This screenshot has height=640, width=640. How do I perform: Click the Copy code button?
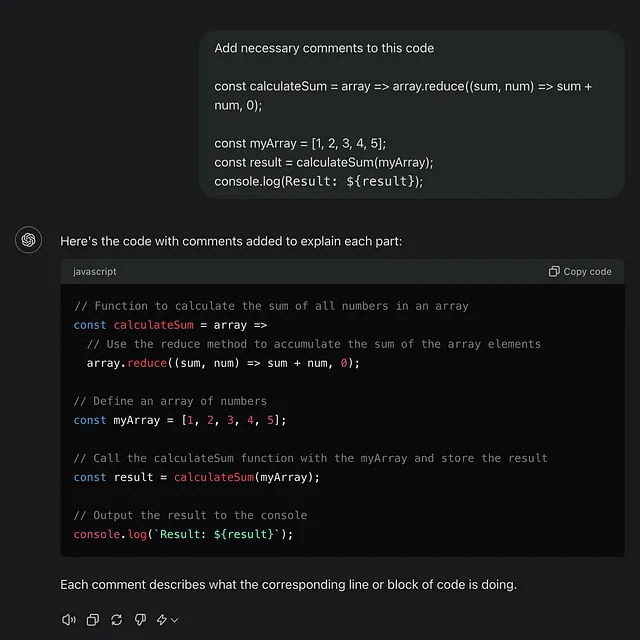(580, 271)
